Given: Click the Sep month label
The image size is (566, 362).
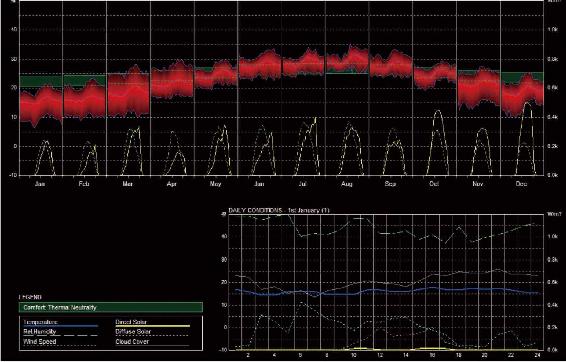Looking at the screenshot, I should (x=390, y=184).
